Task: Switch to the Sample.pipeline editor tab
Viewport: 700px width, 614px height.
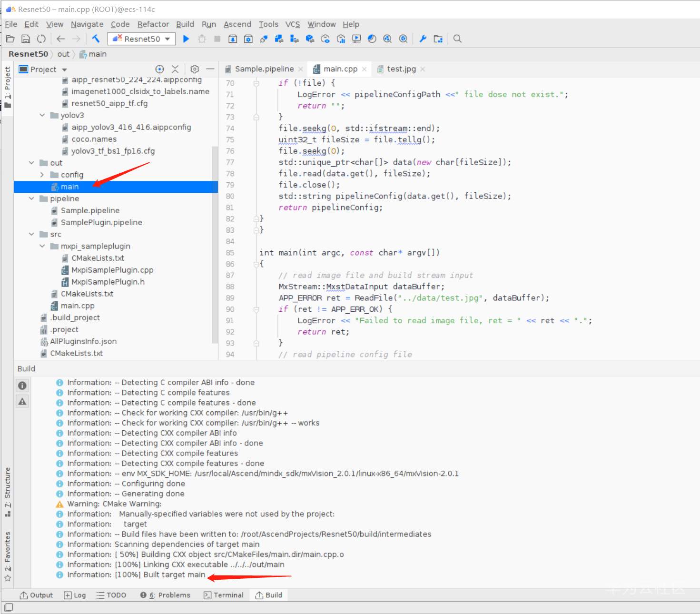Action: pyautogui.click(x=264, y=69)
